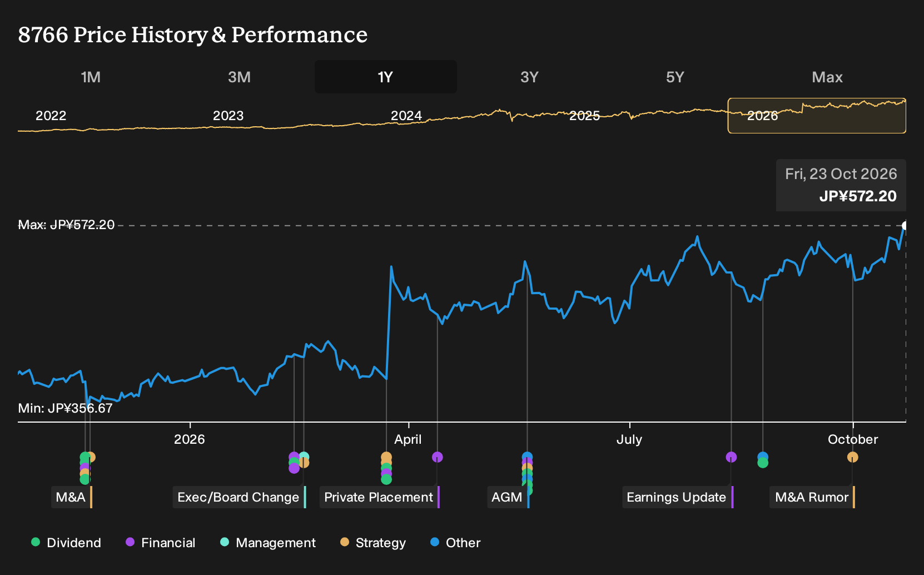The width and height of the screenshot is (924, 575).
Task: Open the AGM event label
Action: click(x=508, y=497)
